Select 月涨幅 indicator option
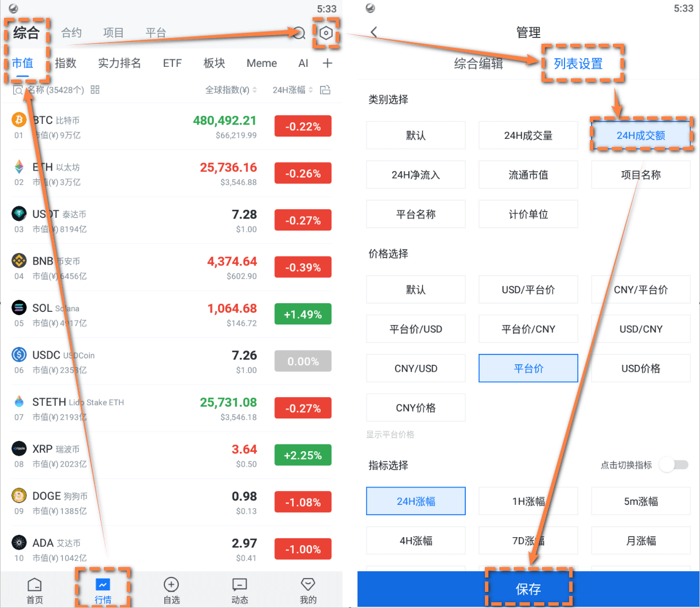This screenshot has width=700, height=608. coord(641,541)
